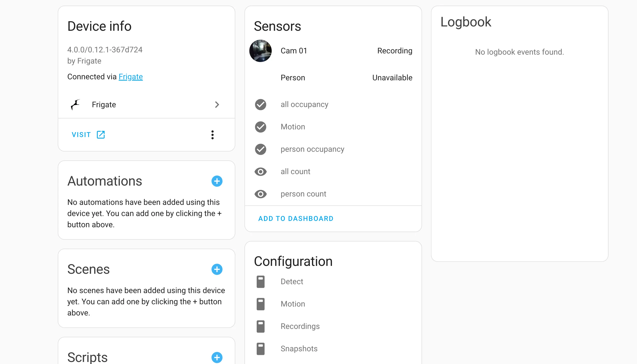Toggle the Motion configuration switch

261,304
